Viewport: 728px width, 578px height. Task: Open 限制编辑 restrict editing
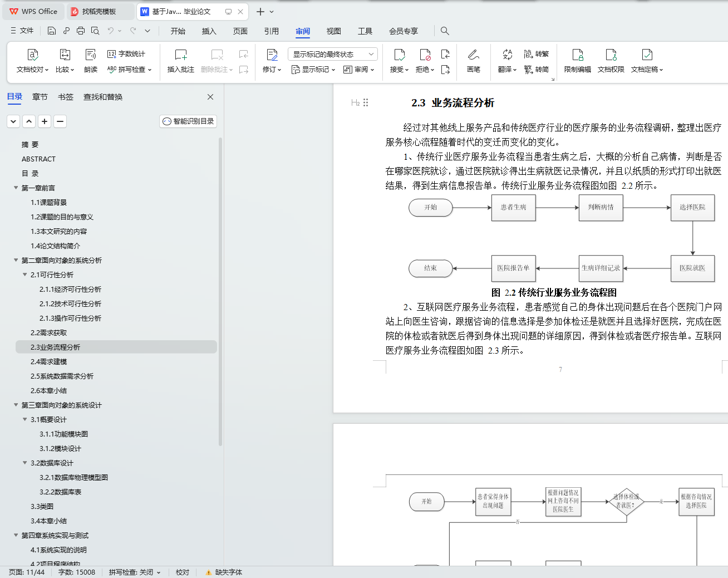(x=578, y=61)
